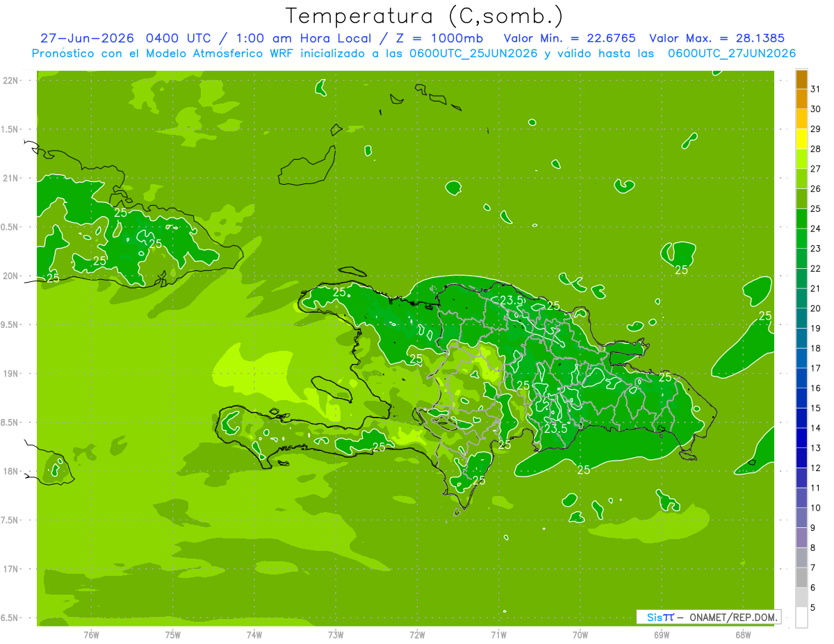Click the '22' label on the color scale

[815, 268]
